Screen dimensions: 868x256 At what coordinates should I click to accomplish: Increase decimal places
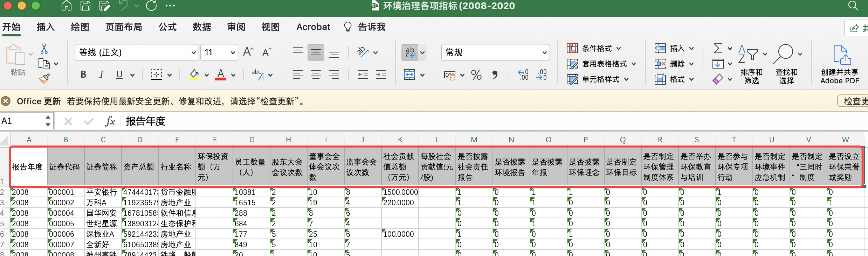pos(523,74)
